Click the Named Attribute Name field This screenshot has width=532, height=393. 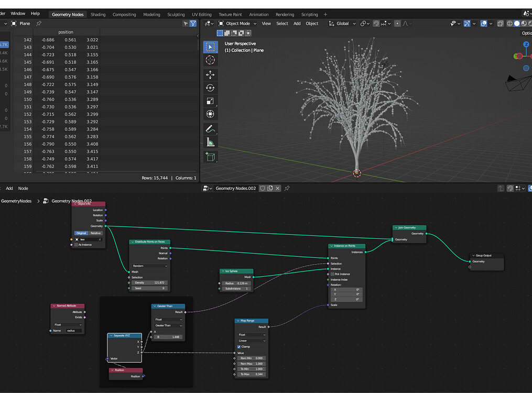(x=73, y=331)
